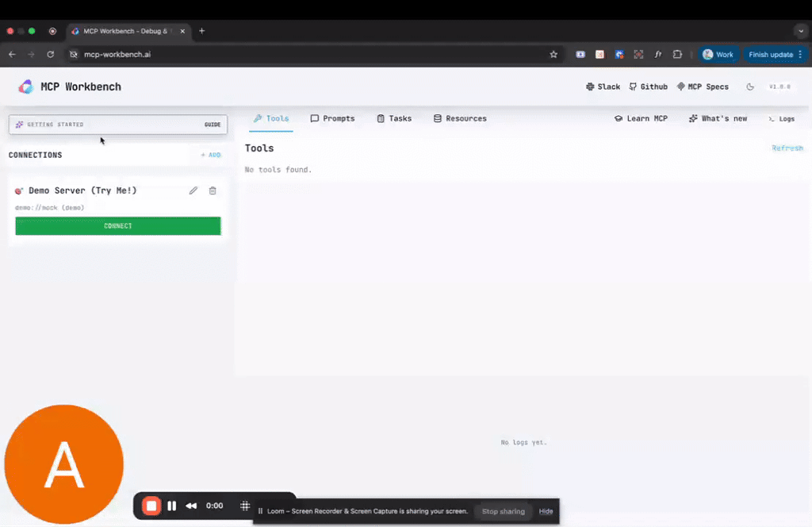The height and width of the screenshot is (527, 812).
Task: Open the MCP Specs link
Action: pos(703,87)
